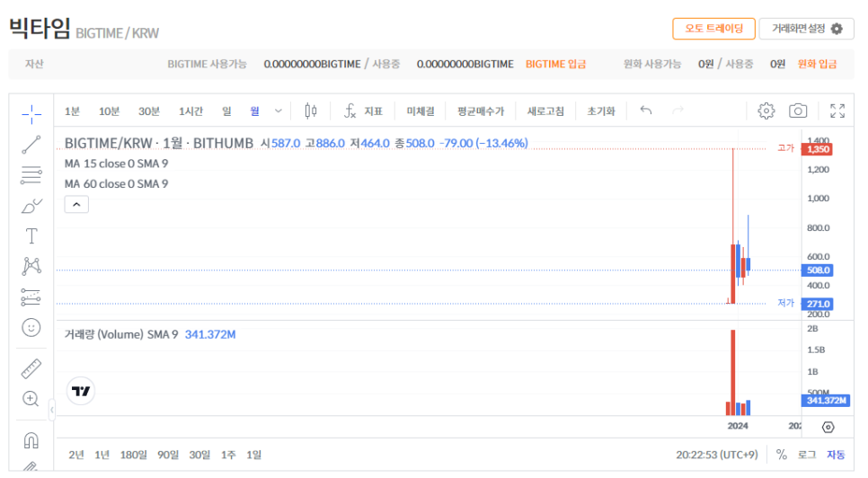The width and height of the screenshot is (868, 478).
Task: Click the MA 15 close indicator legend
Action: coord(116,164)
